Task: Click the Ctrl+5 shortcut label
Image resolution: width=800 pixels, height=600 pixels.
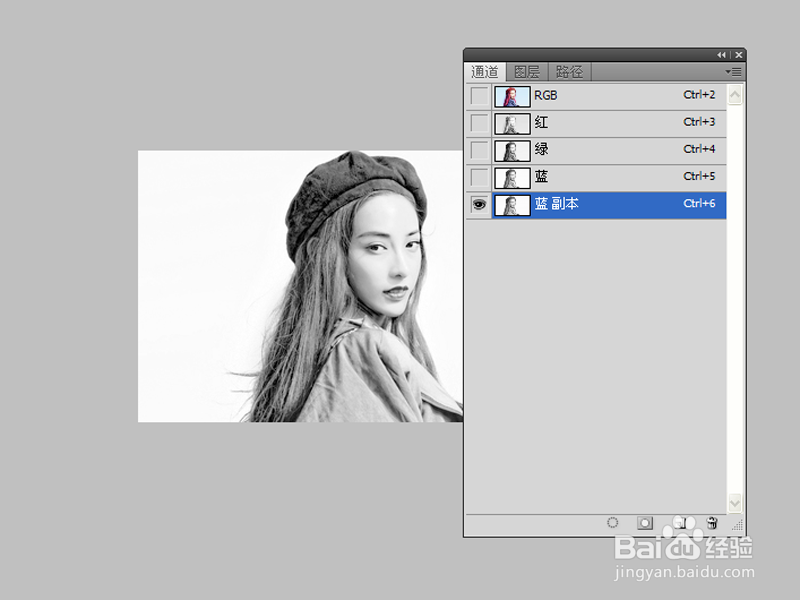Action: 699,176
